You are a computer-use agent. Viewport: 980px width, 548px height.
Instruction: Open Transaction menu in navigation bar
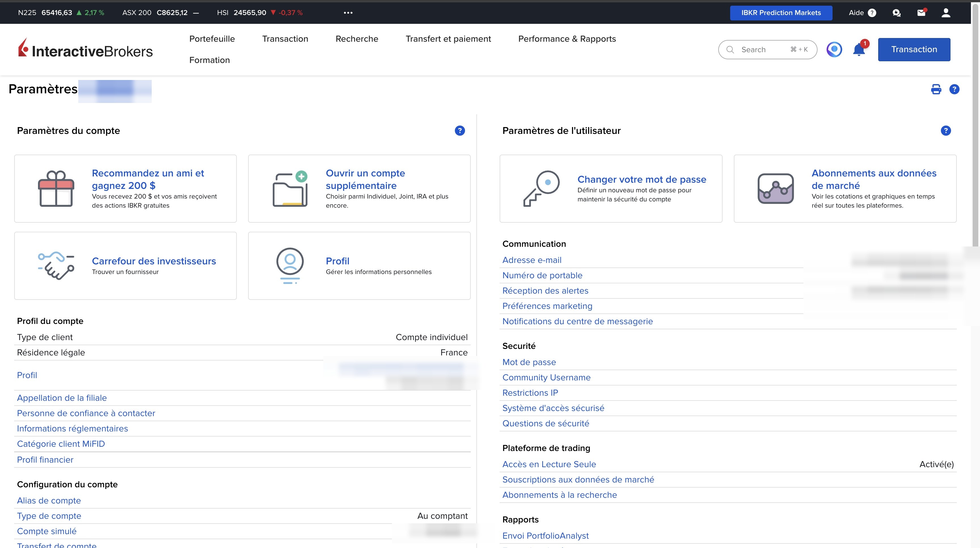(x=285, y=39)
